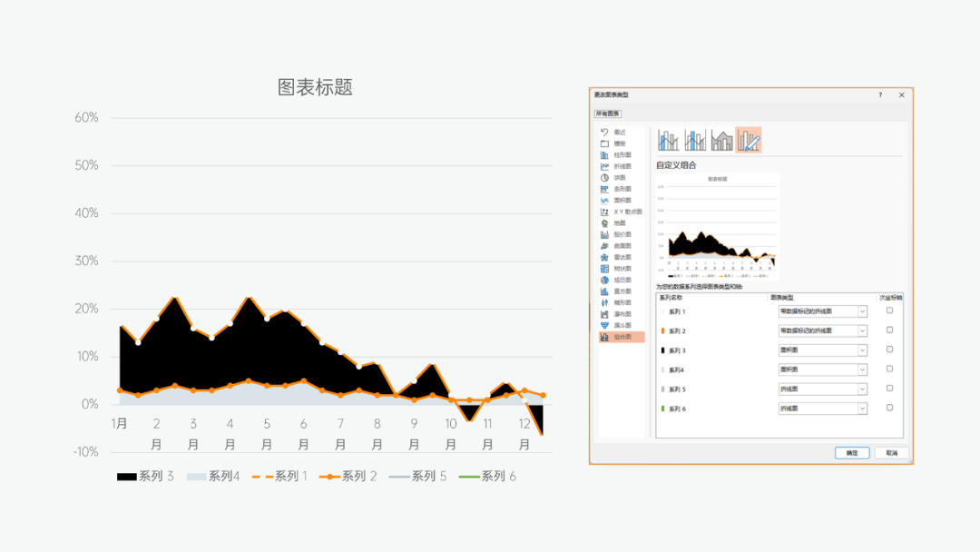Viewport: 980px width, 552px height.
Task: Click the 60% vertical axis label
Action: coord(86,117)
